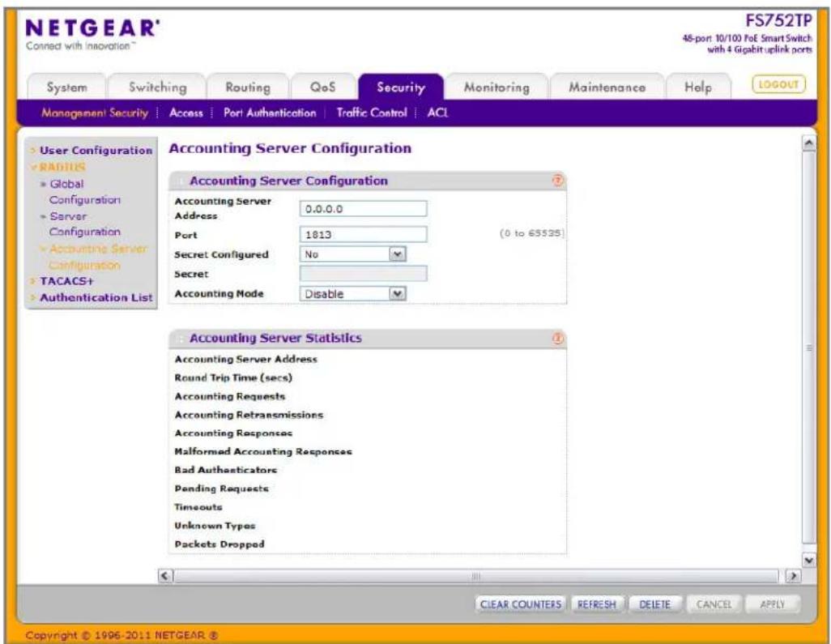Image resolution: width=831 pixels, height=644 pixels.
Task: Click the 'Accounting Retransmissions' label
Action: (249, 415)
